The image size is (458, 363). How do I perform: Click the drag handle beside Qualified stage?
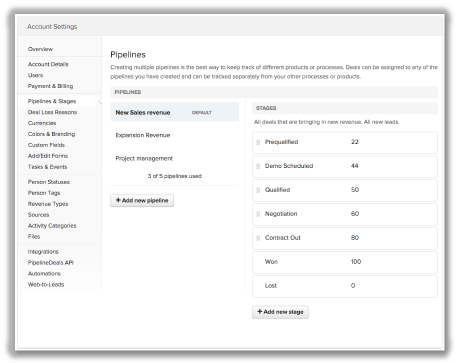258,190
